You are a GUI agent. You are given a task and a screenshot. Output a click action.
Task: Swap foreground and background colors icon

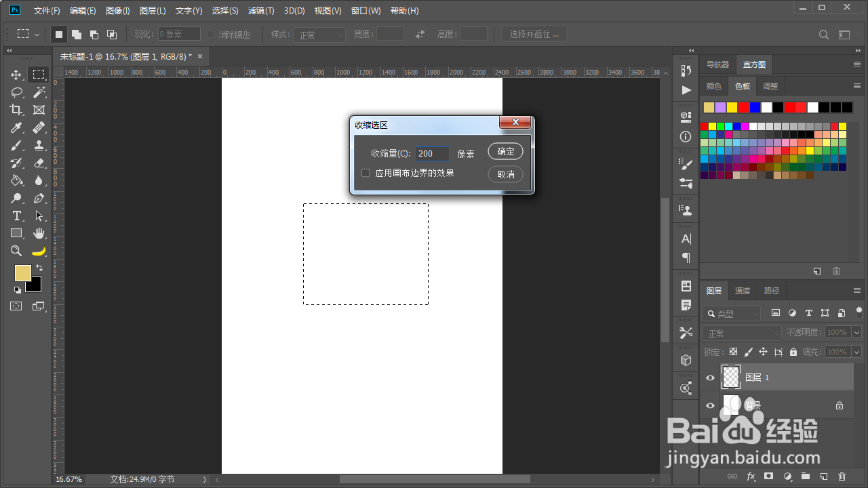tap(39, 268)
